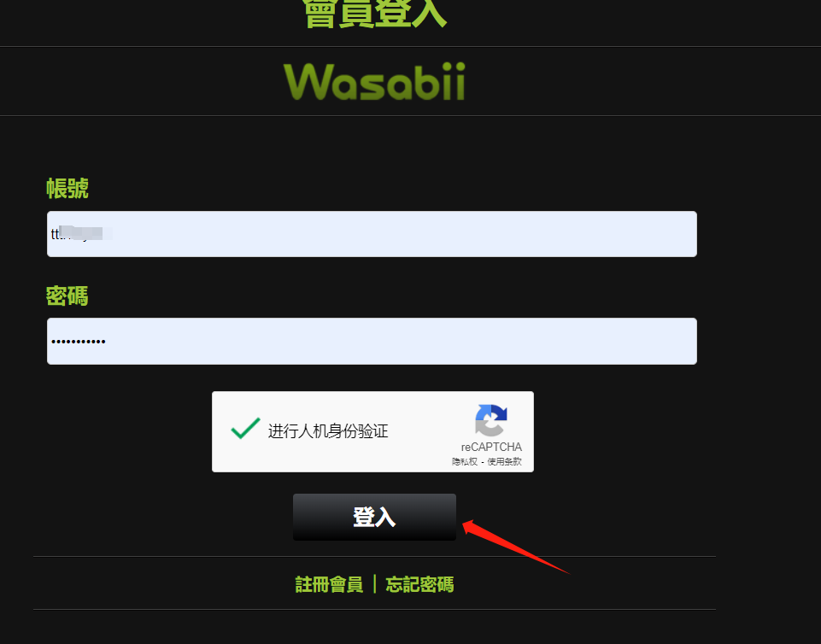Open the reCAPTCHA 使用条款 terms link
This screenshot has width=821, height=644.
point(504,461)
